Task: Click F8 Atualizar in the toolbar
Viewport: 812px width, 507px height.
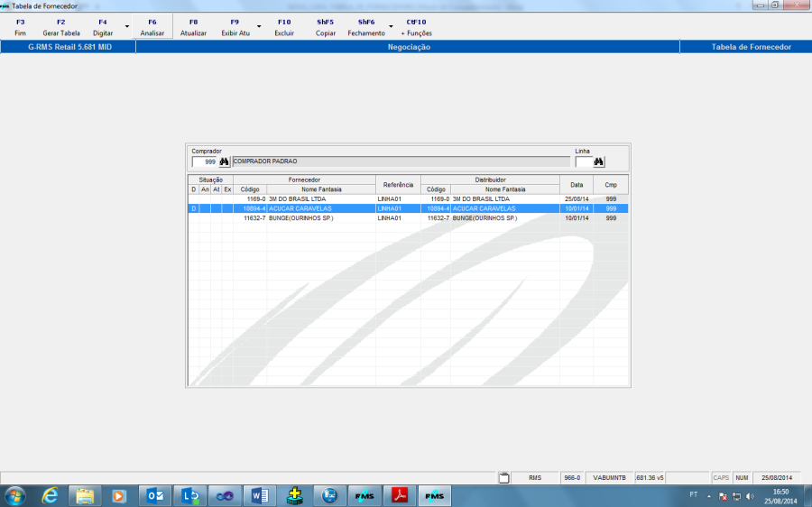Action: tap(193, 27)
